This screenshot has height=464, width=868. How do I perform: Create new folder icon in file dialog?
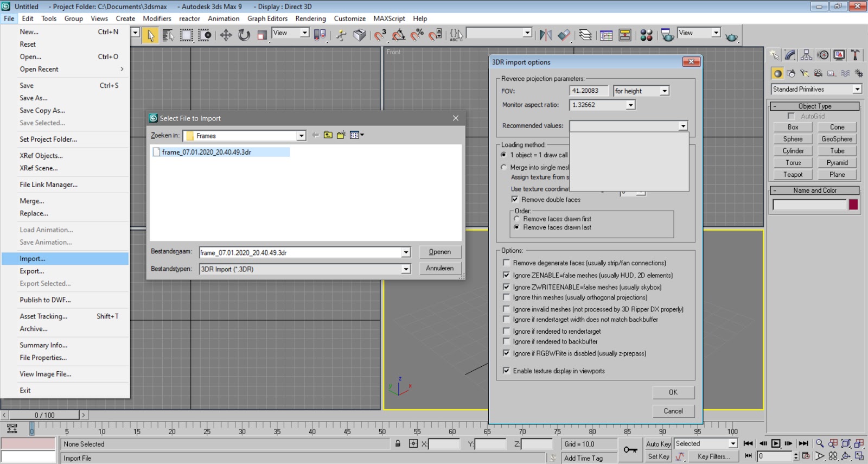[341, 135]
